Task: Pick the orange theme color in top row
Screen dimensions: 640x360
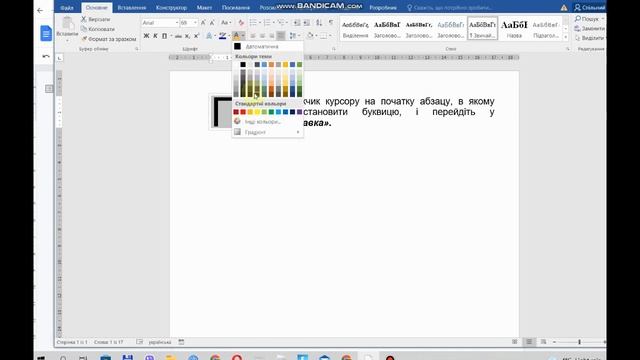Action: (x=271, y=64)
